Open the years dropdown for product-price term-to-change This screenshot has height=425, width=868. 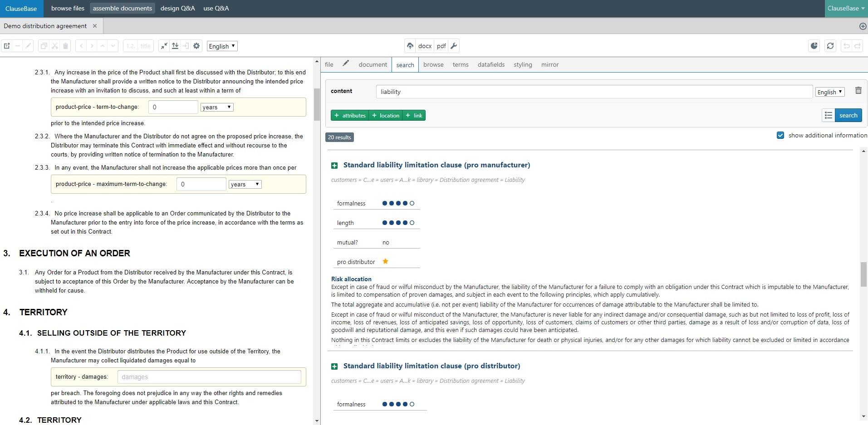217,107
